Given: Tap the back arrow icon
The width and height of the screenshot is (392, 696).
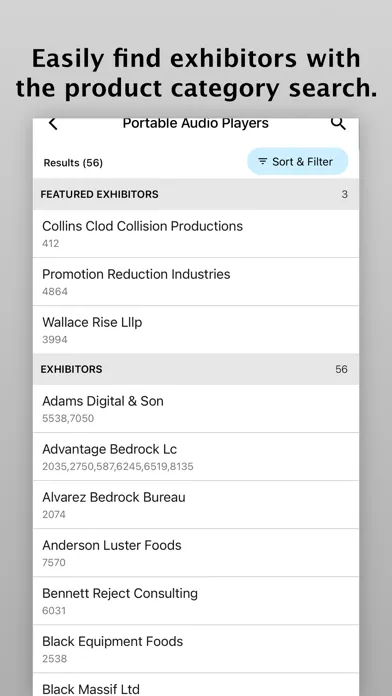Looking at the screenshot, I should click(x=53, y=123).
